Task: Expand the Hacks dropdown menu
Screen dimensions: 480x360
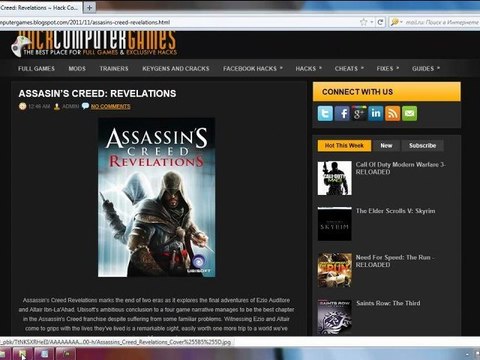Action: [308, 68]
